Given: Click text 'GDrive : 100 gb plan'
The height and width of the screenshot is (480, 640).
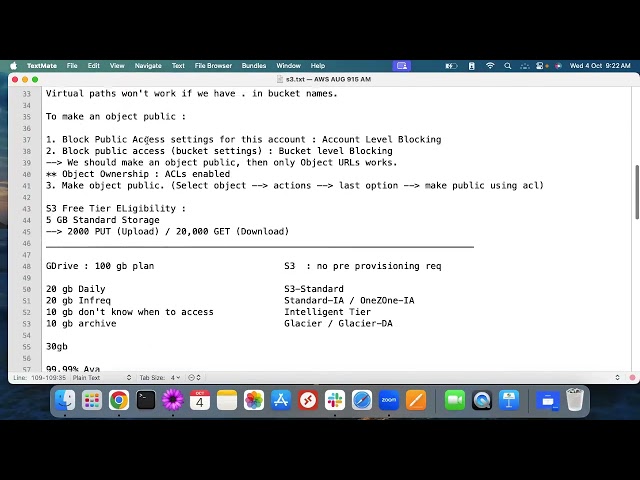Looking at the screenshot, I should click(100, 266).
